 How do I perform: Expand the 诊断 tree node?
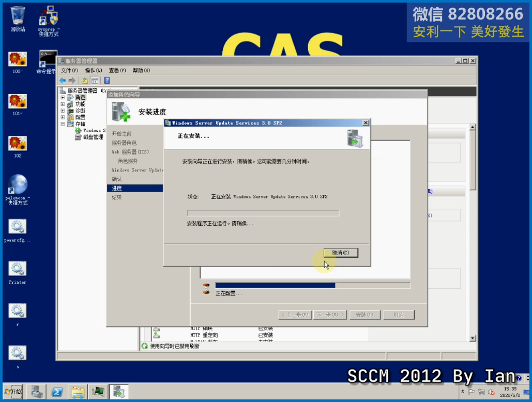pyautogui.click(x=63, y=111)
